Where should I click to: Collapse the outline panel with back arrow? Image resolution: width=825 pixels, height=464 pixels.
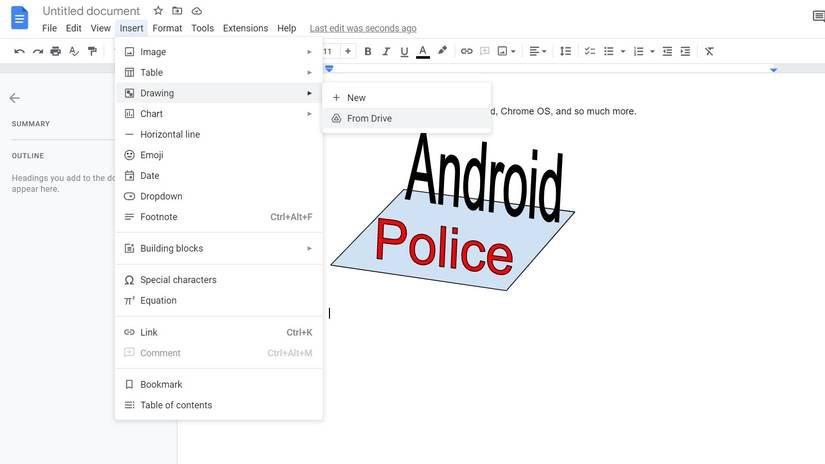[x=15, y=98]
